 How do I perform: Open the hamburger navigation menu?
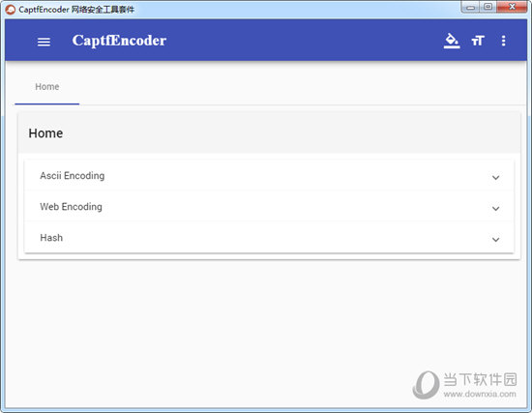[44, 43]
